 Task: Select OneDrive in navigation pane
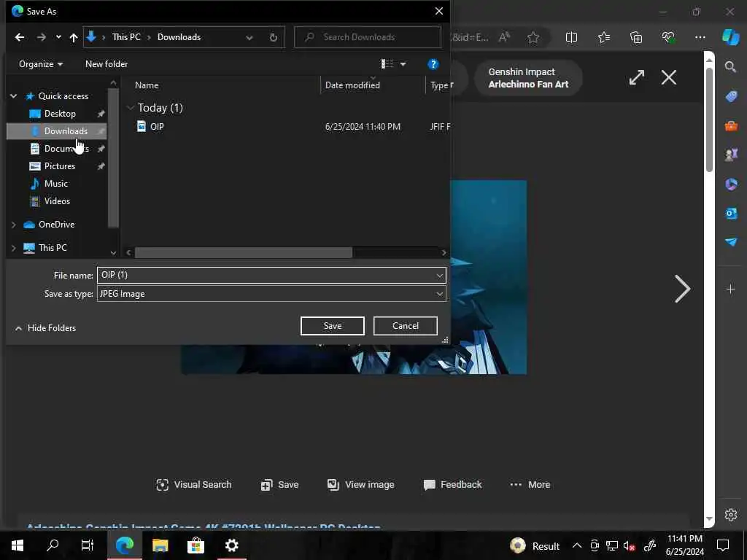56,225
